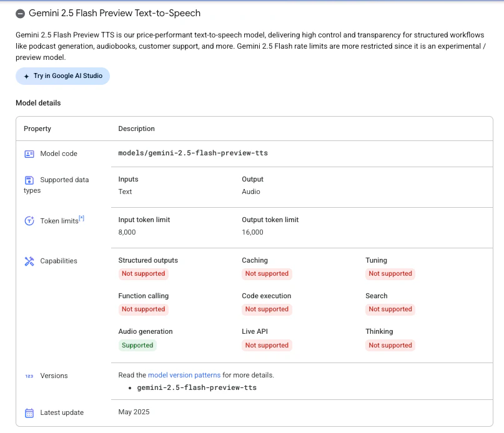The height and width of the screenshot is (433, 504).
Task: Click the Token limits icon
Action: (29, 221)
